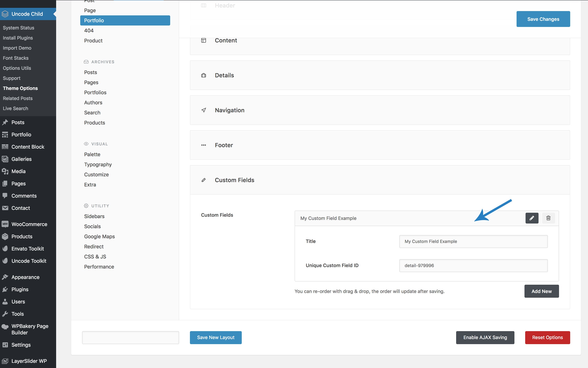Click the Posts pin icon in admin sidebar
This screenshot has width=588, height=368.
(5, 122)
